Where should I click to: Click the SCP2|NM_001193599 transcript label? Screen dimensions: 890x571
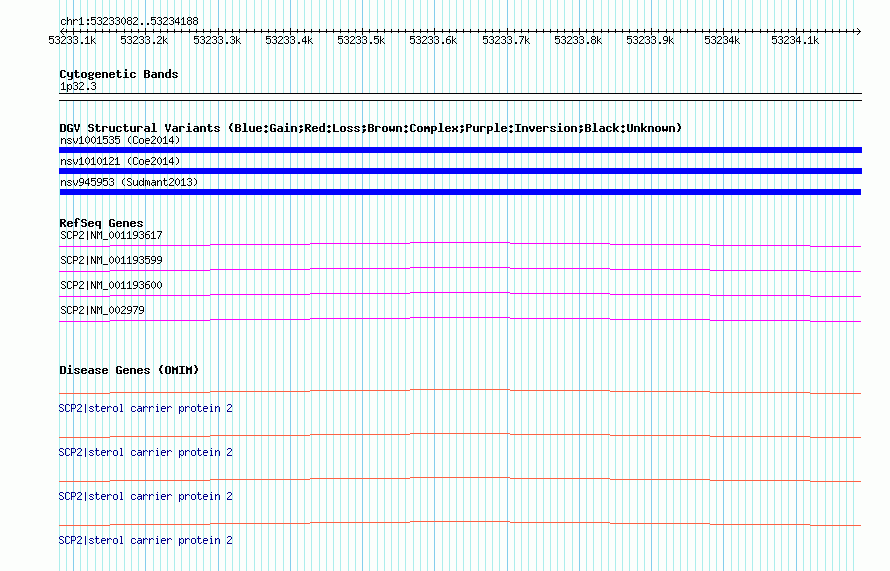pos(111,260)
